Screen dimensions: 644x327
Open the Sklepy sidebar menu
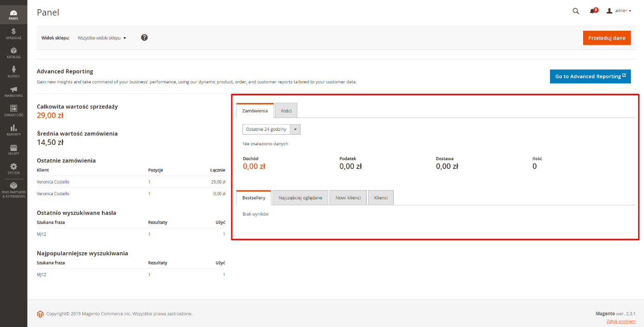pos(13,150)
